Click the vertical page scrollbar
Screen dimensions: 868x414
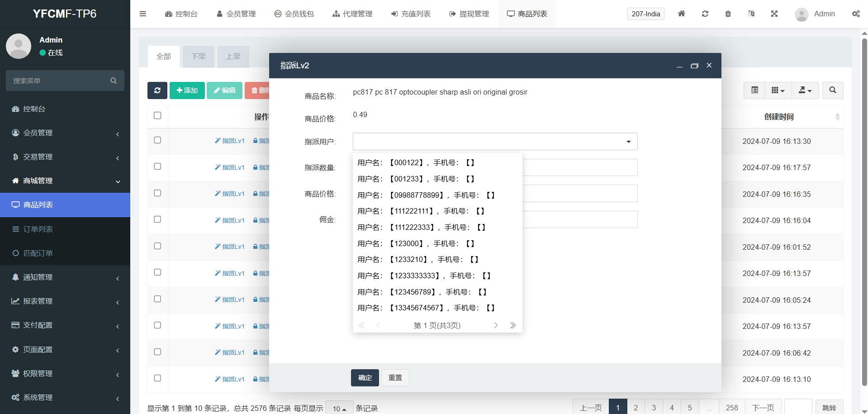tap(864, 212)
